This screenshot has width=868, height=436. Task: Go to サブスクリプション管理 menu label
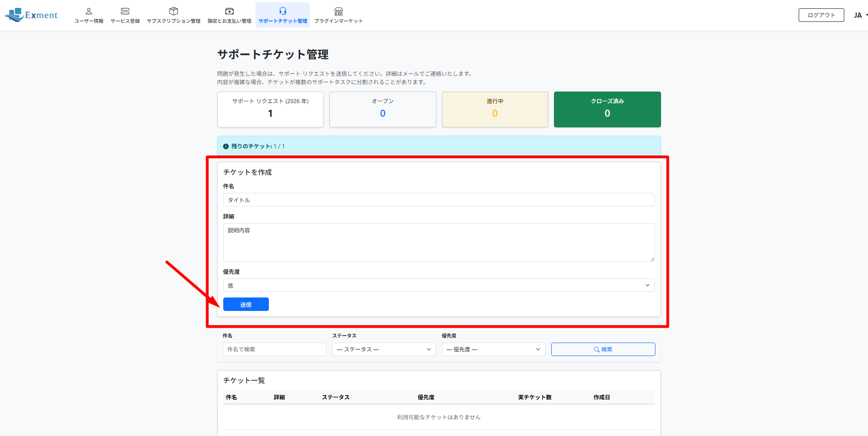coord(174,21)
